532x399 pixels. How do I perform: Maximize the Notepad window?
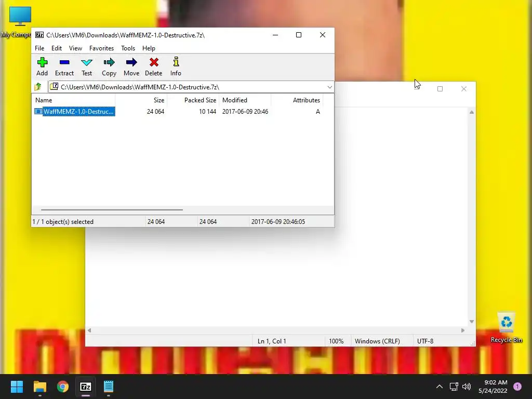pos(440,89)
